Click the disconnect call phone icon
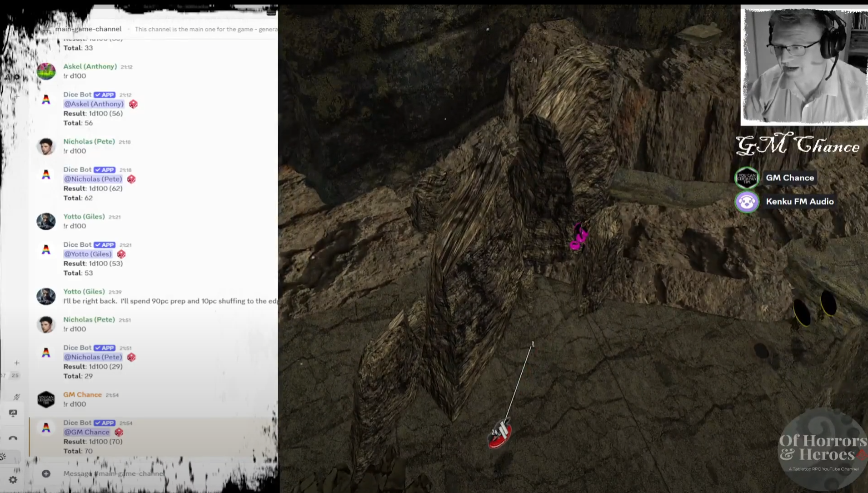 pos(13,438)
